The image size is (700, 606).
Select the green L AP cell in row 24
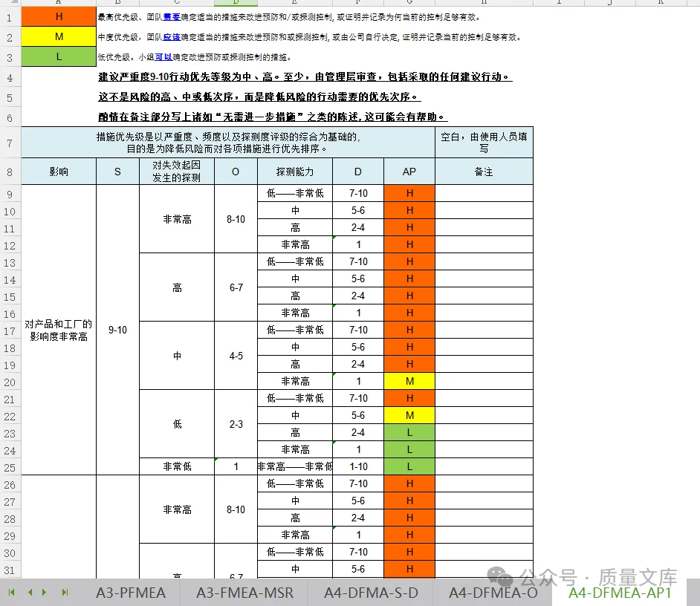tap(409, 449)
